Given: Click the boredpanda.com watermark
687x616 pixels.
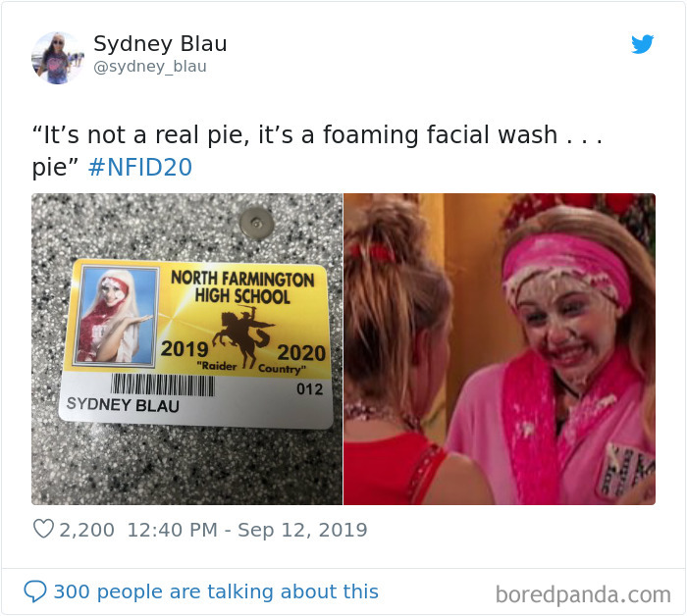Looking at the screenshot, I should pyautogui.click(x=583, y=594).
